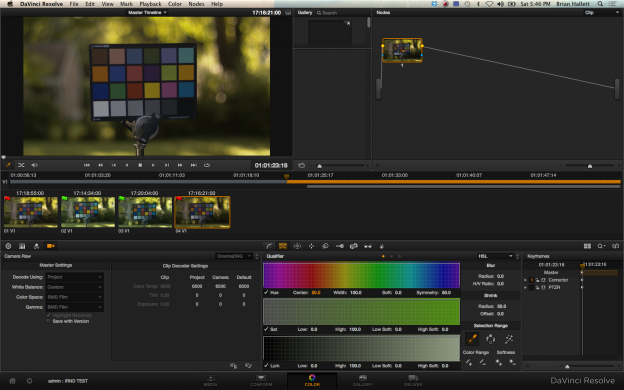Toggle PTZR keyframe lock icon
This screenshot has height=390, width=624.
coord(537,287)
